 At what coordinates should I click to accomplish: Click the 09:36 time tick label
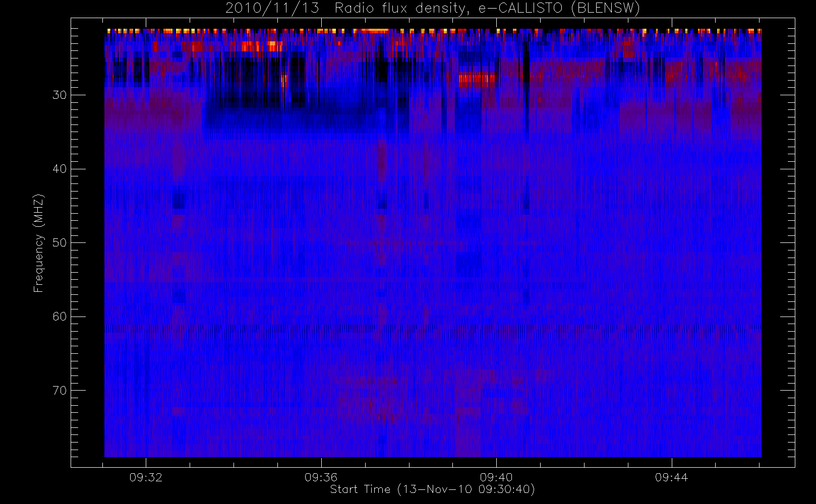[321, 477]
